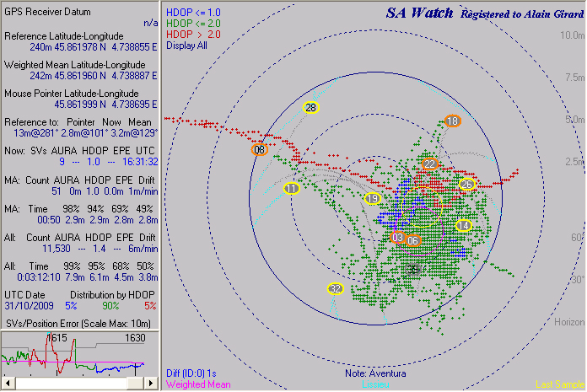The height and width of the screenshot is (392, 587).
Task: Click satellite marker 26
Action: (x=467, y=185)
